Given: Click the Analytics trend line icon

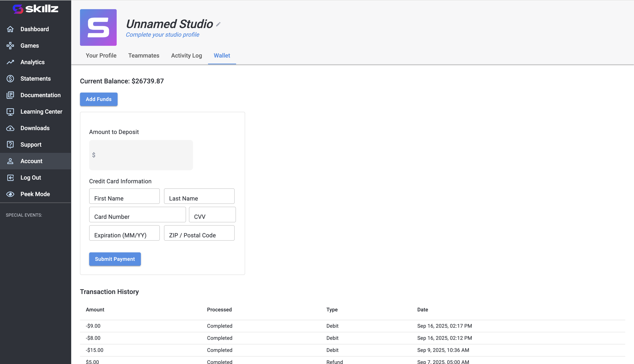Looking at the screenshot, I should point(10,62).
